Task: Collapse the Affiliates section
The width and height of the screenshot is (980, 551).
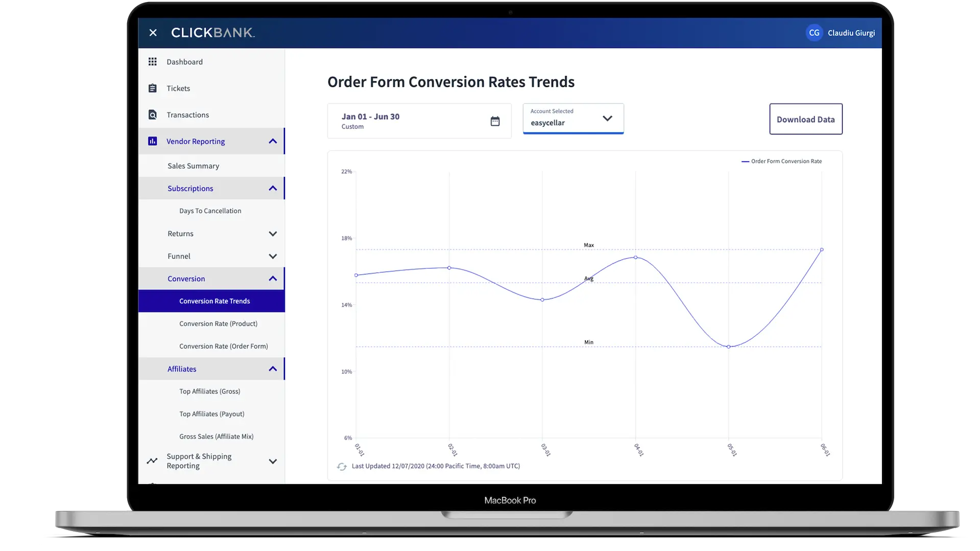Action: [273, 369]
